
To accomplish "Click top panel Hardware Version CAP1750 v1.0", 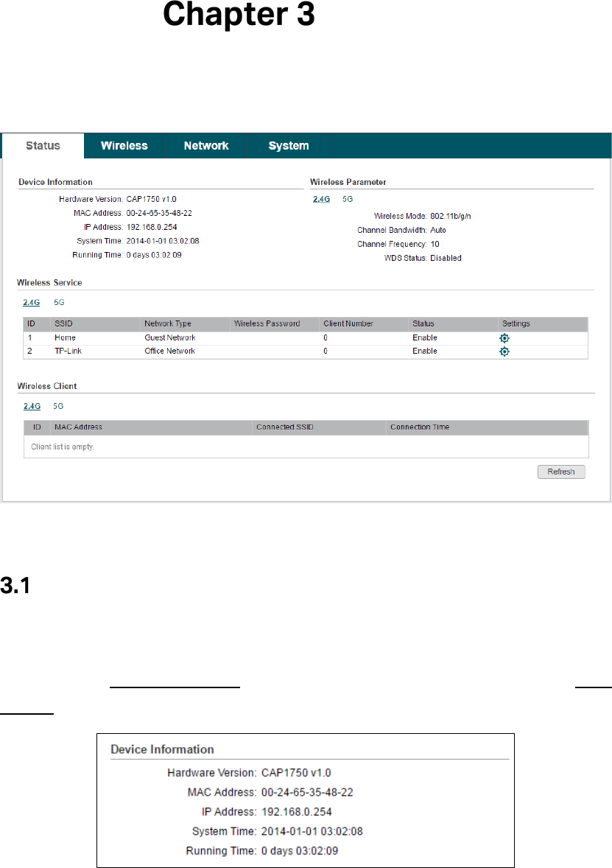I will click(151, 199).
